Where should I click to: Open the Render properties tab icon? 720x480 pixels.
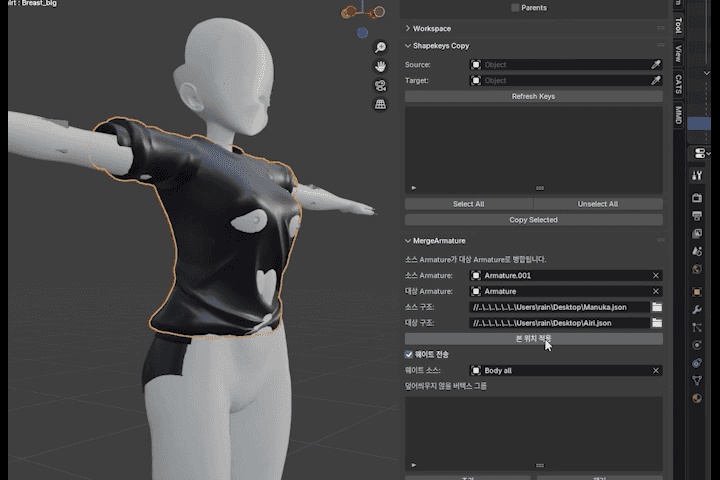(x=697, y=198)
